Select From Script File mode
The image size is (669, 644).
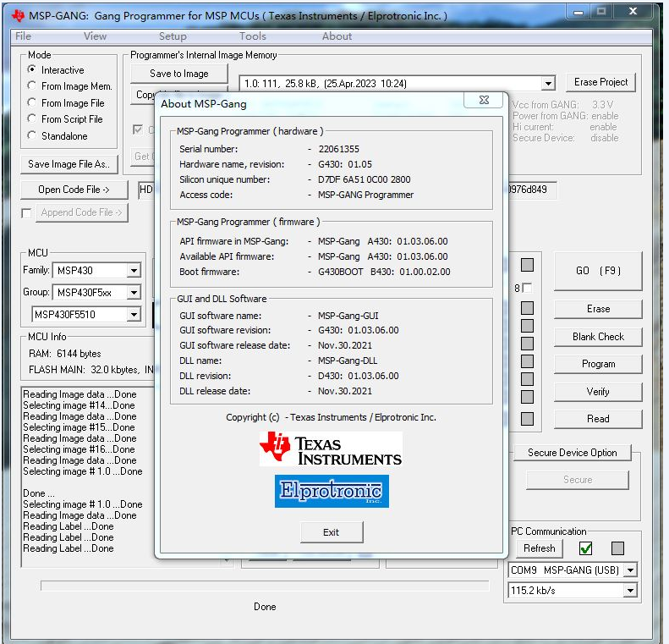point(31,118)
